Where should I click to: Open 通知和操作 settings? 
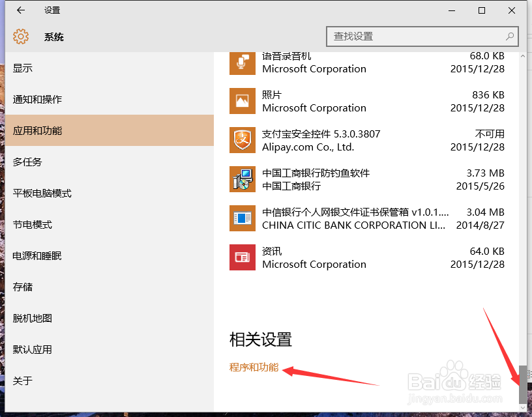tap(110, 99)
